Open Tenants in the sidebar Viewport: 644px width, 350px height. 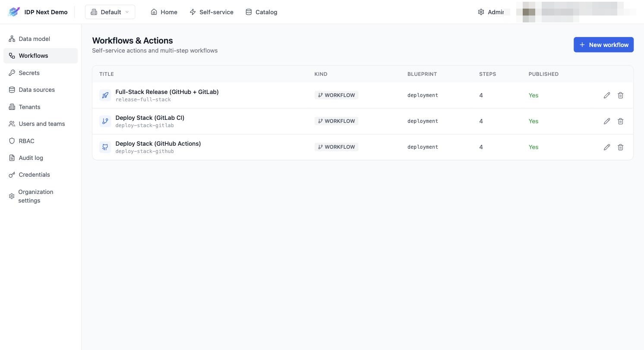pos(41,107)
